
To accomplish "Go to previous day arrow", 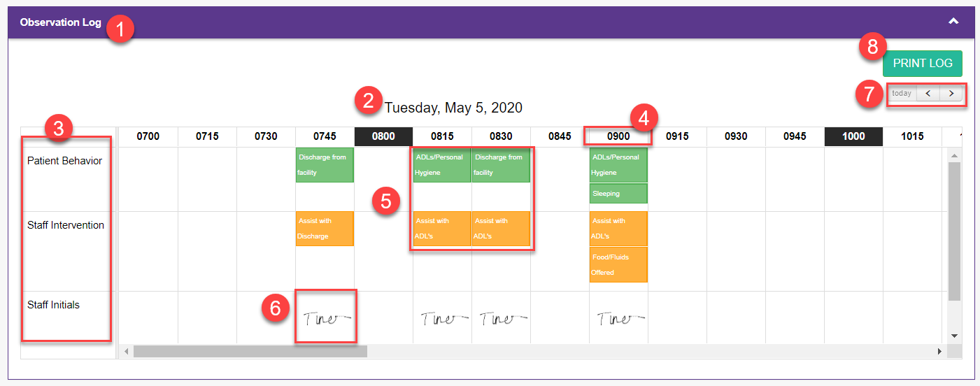I will (927, 93).
